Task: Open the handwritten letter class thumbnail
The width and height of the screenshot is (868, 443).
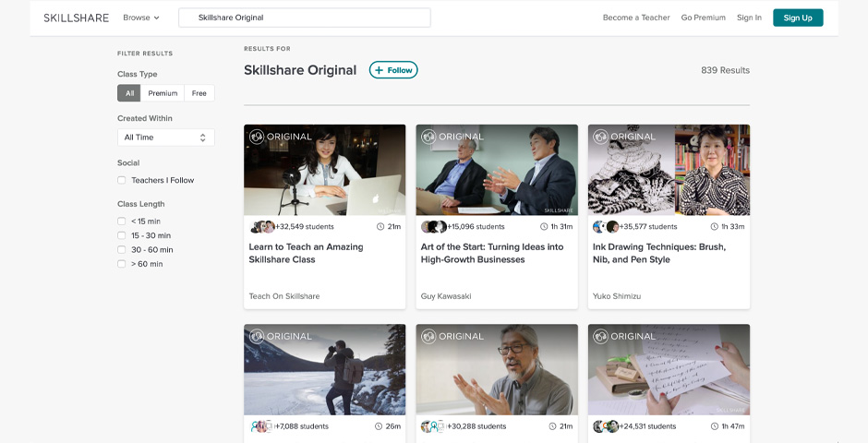Action: pyautogui.click(x=669, y=369)
